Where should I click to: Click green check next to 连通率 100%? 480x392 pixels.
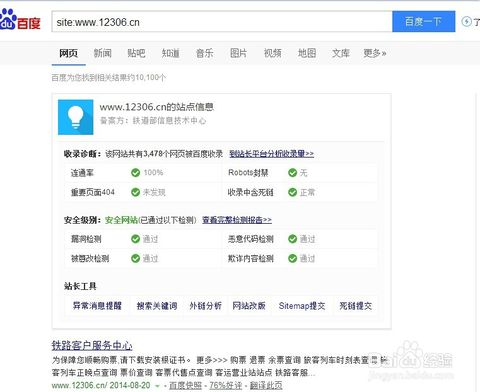tap(135, 173)
